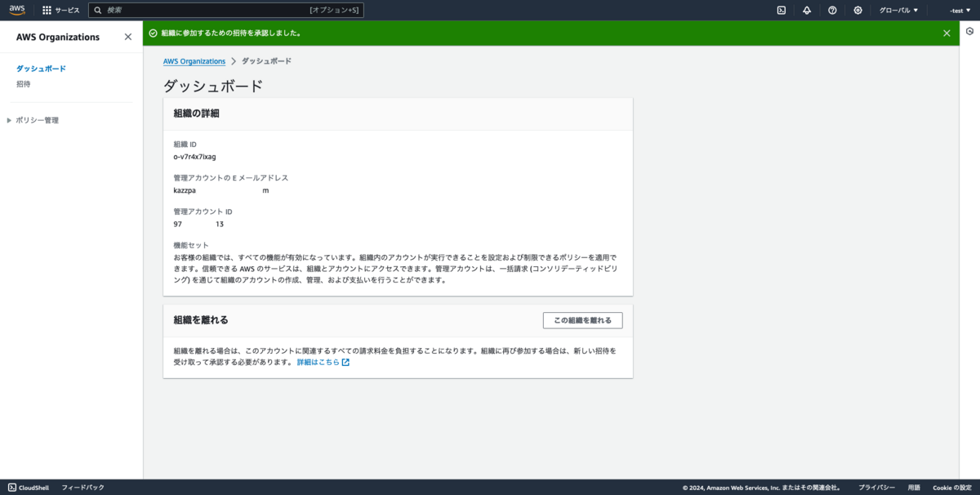Open the settings gear icon
Viewport: 980px width, 495px height.
click(x=857, y=10)
